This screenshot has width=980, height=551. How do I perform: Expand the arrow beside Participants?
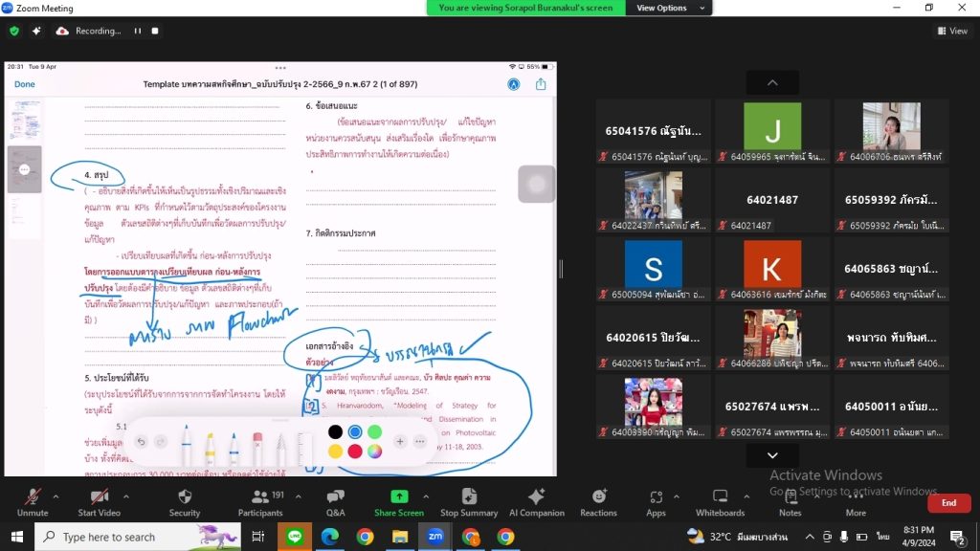299,496
